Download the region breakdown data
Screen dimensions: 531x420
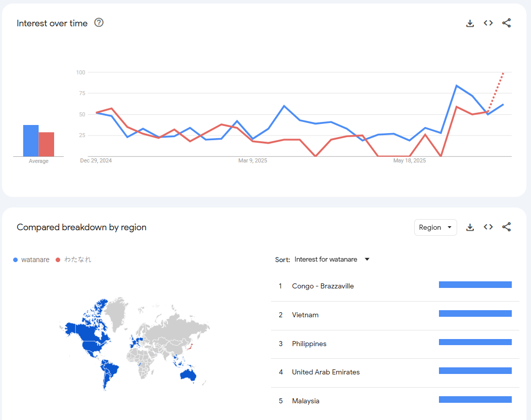470,227
